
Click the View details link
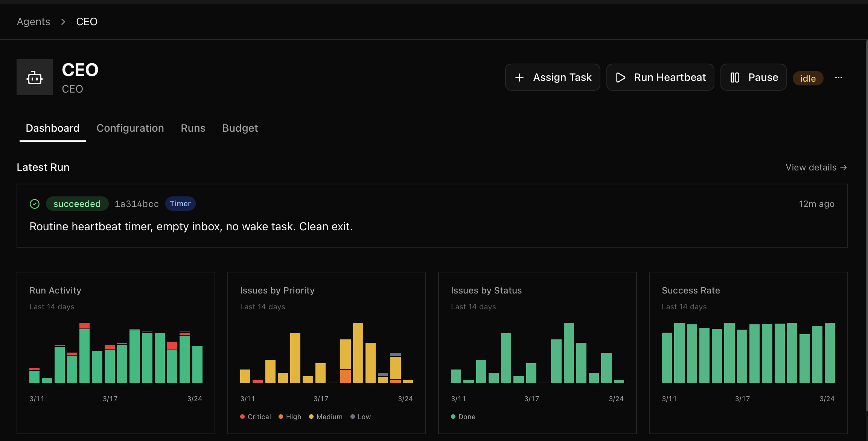click(x=811, y=167)
